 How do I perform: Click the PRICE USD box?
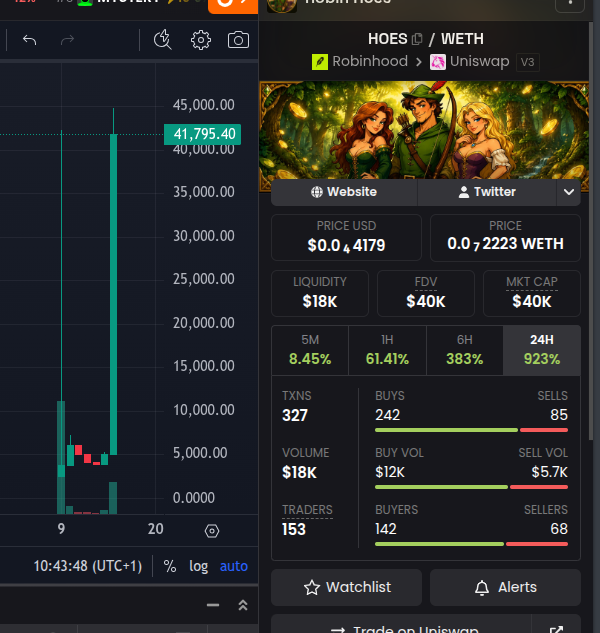346,238
